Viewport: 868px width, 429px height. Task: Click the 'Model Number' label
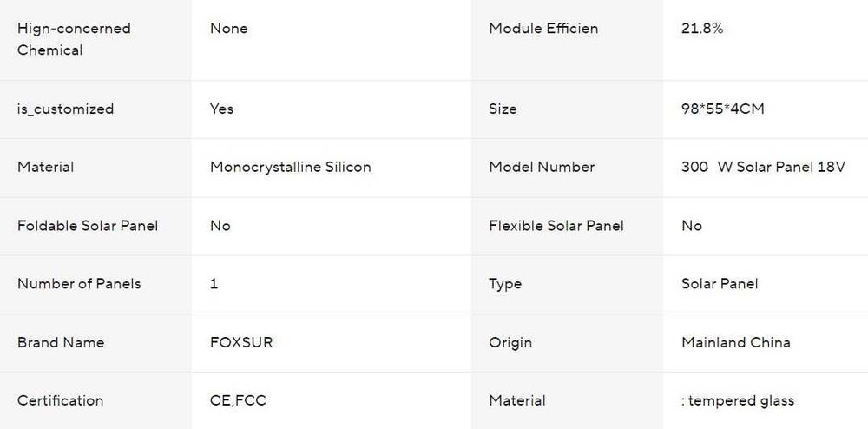[x=542, y=168]
